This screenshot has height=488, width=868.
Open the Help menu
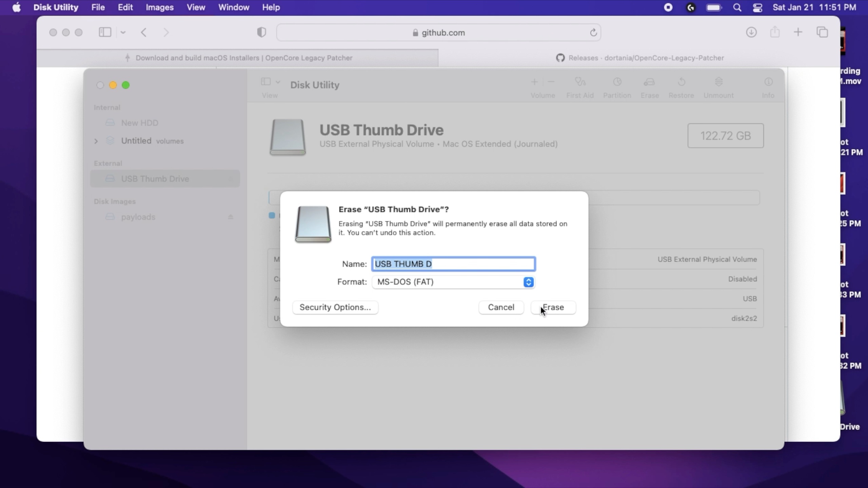pyautogui.click(x=271, y=7)
